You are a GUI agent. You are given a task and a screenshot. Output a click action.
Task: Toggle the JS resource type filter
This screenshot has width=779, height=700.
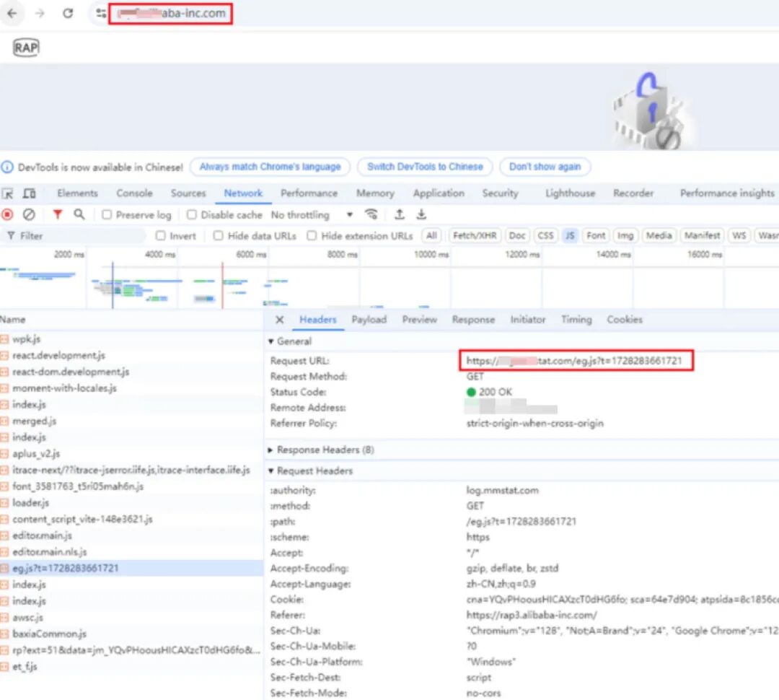(x=570, y=236)
